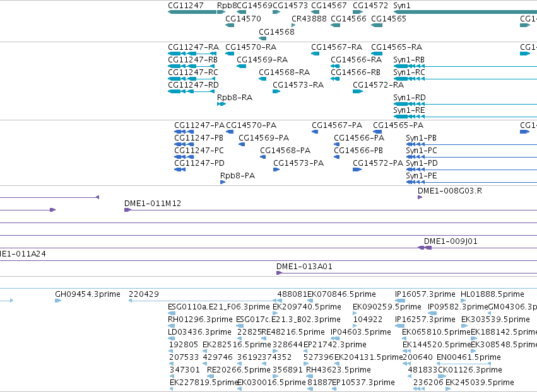
Task: Select protein CG14567-PA
Action: click(x=337, y=125)
